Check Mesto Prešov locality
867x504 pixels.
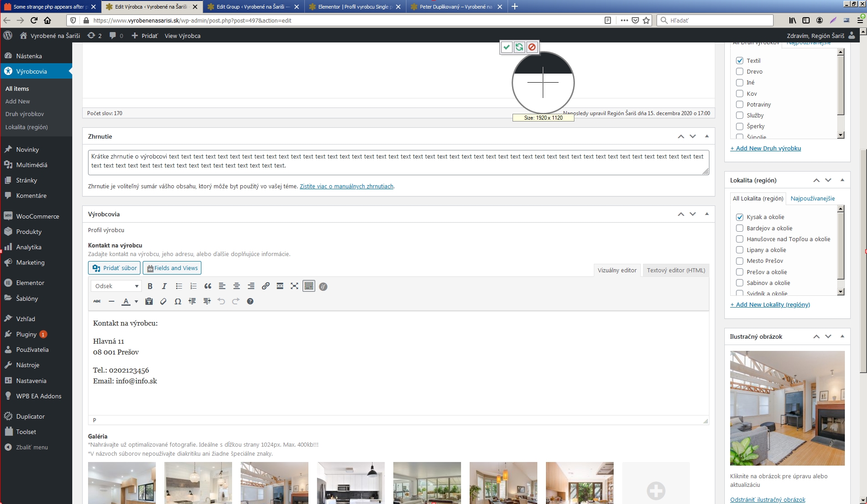(740, 261)
